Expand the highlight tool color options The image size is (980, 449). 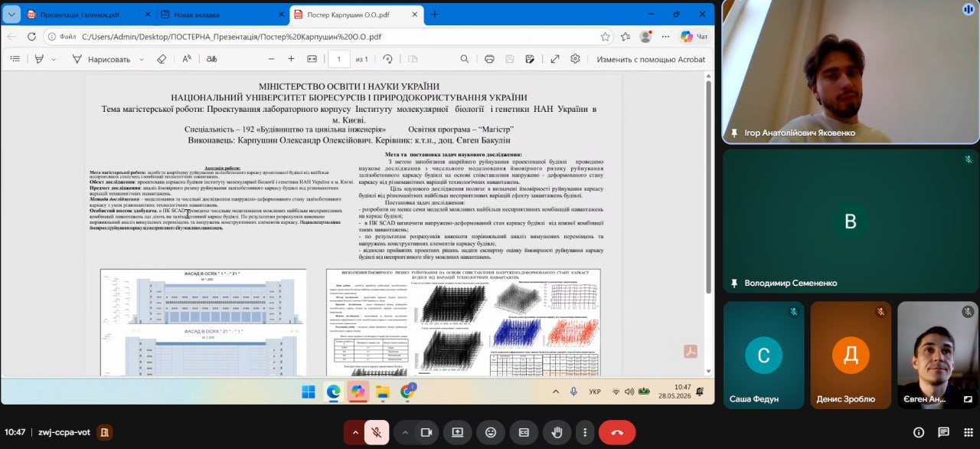click(54, 59)
